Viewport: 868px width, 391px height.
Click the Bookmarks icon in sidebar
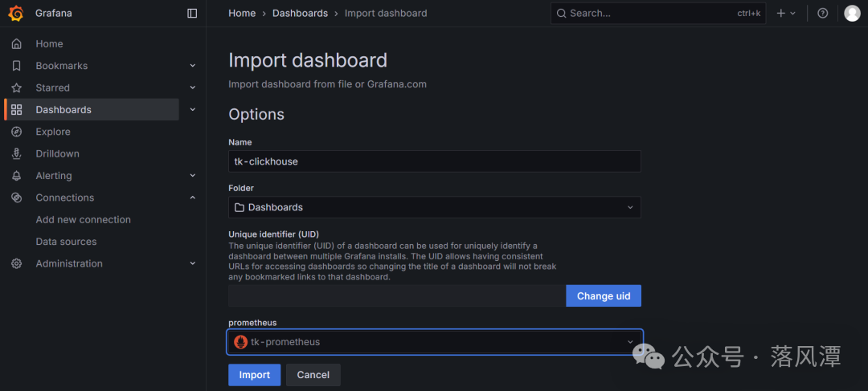click(x=17, y=66)
